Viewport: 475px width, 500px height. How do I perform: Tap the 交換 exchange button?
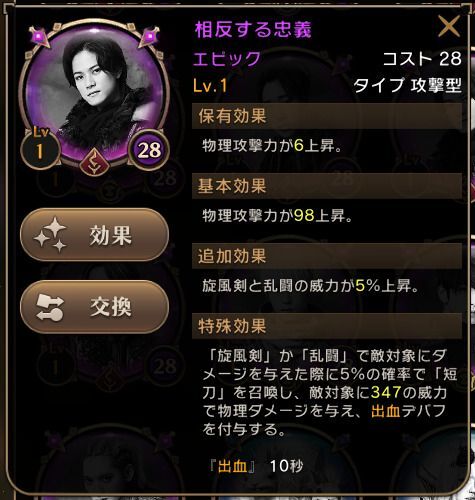click(94, 307)
